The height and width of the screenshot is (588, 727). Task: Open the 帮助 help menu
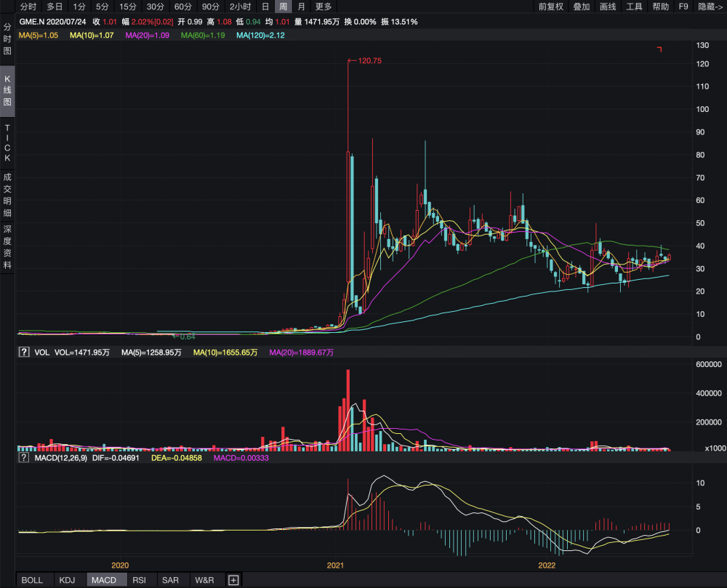click(x=660, y=7)
